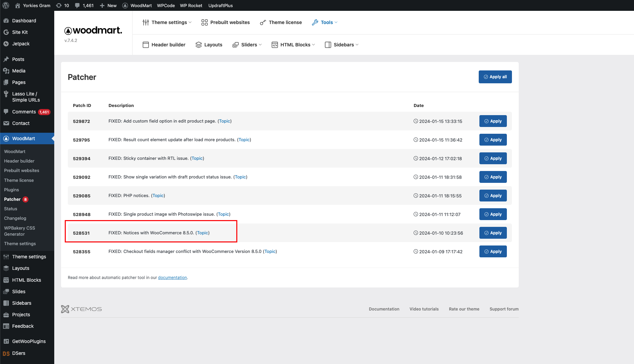634x364 pixels.
Task: Click the Pages icon in sidebar
Action: click(6, 82)
